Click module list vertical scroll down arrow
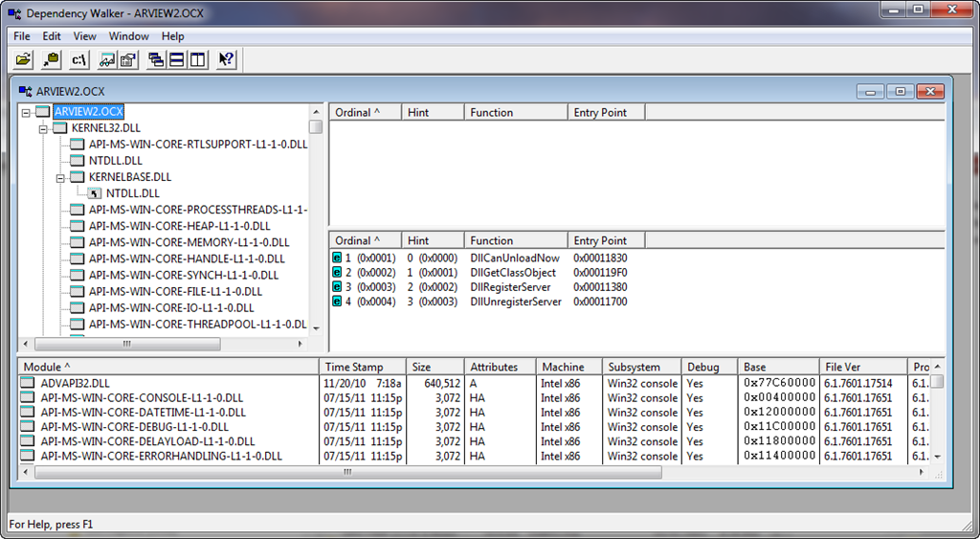This screenshot has height=539, width=980. [x=937, y=457]
